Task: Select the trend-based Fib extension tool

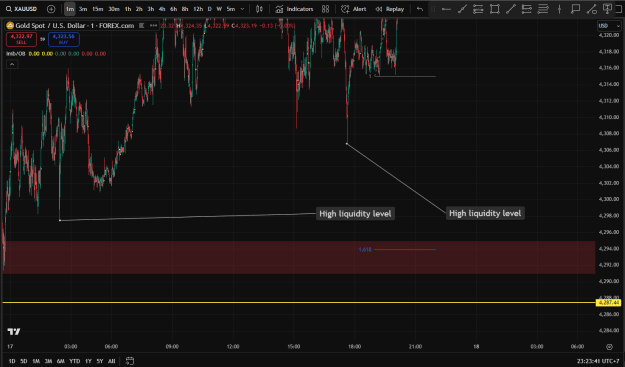Action: click(543, 9)
